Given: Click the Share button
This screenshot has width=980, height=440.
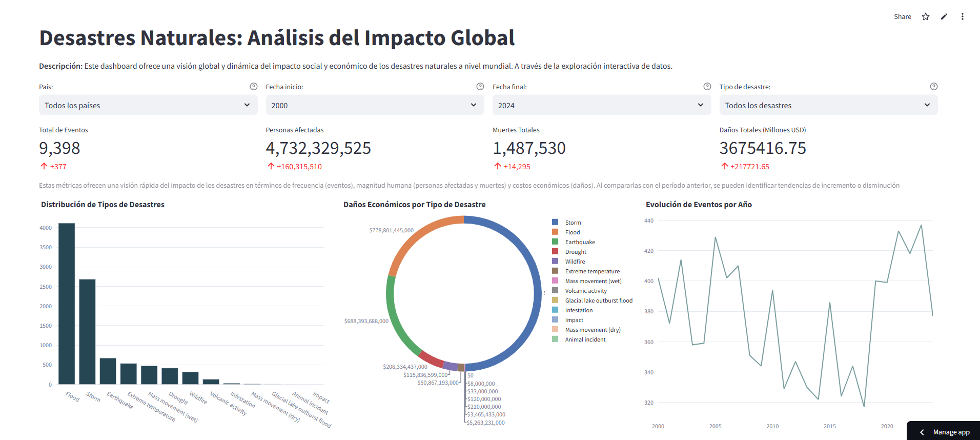Looking at the screenshot, I should (x=902, y=16).
